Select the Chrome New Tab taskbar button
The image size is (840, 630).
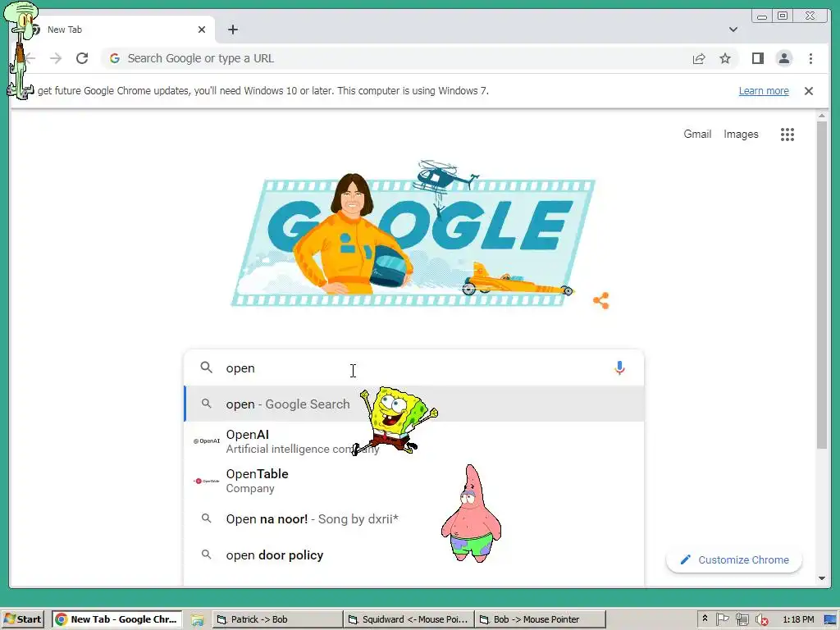[116, 619]
